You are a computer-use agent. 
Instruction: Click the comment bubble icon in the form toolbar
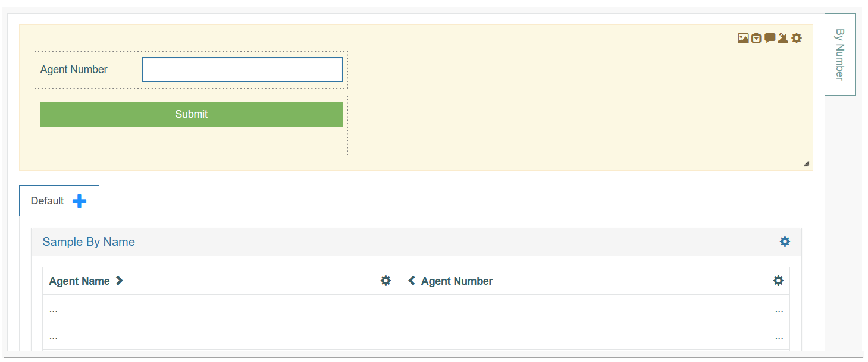[x=770, y=39]
